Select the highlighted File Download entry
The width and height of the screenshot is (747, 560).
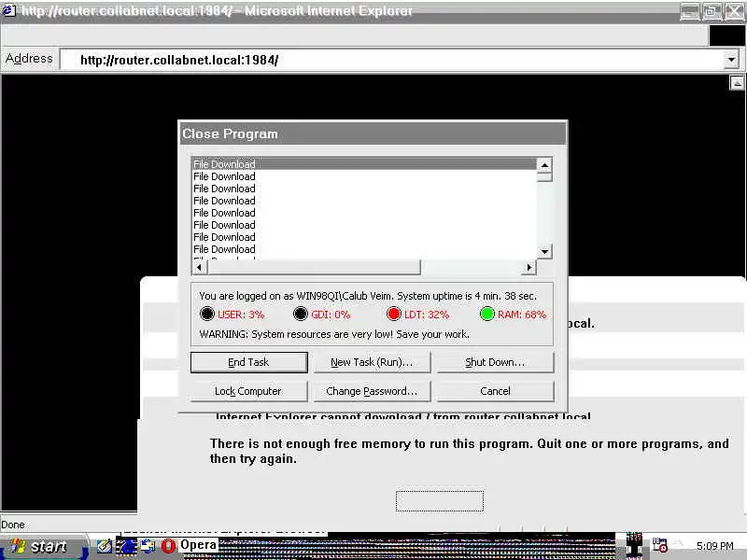pos(364,164)
